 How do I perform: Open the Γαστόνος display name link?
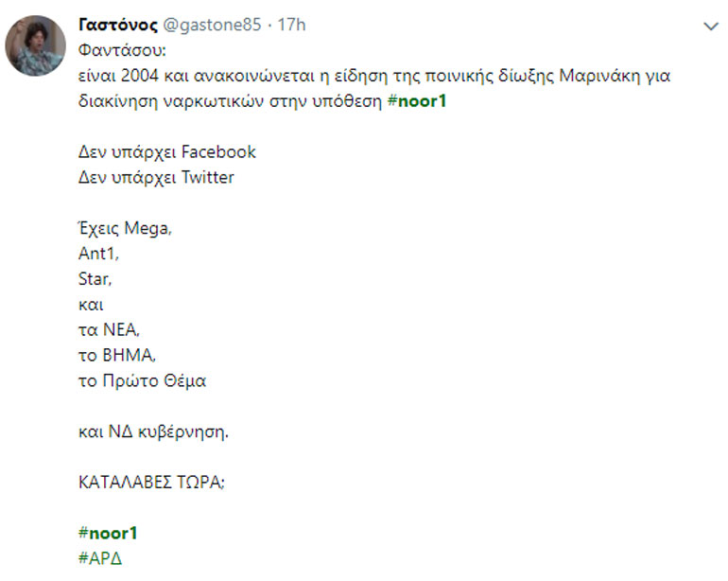click(x=118, y=25)
